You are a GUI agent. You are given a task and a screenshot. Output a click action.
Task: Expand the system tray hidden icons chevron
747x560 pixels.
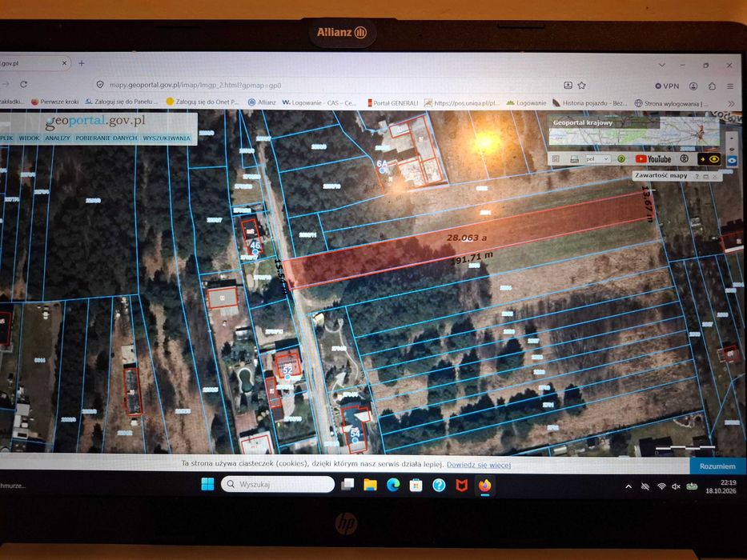click(x=629, y=486)
